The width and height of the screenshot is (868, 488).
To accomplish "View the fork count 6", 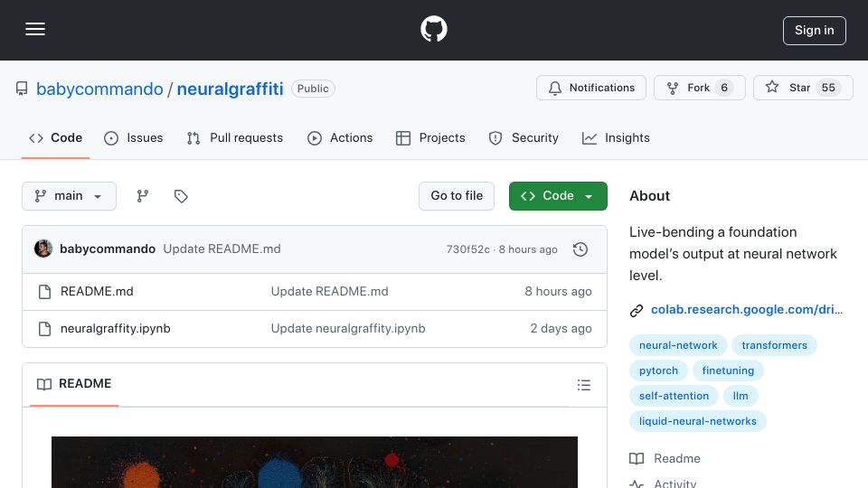I will point(723,88).
